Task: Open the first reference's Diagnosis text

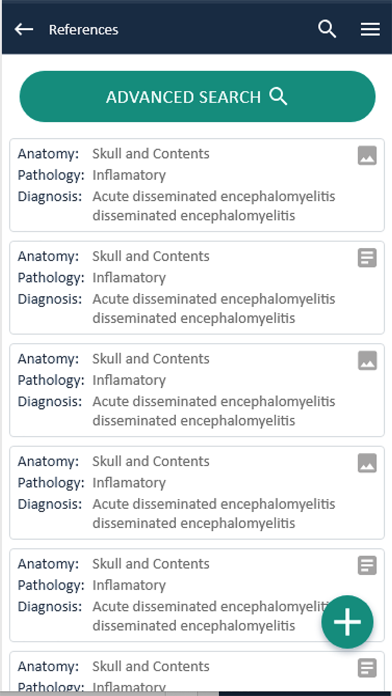Action: [214, 206]
